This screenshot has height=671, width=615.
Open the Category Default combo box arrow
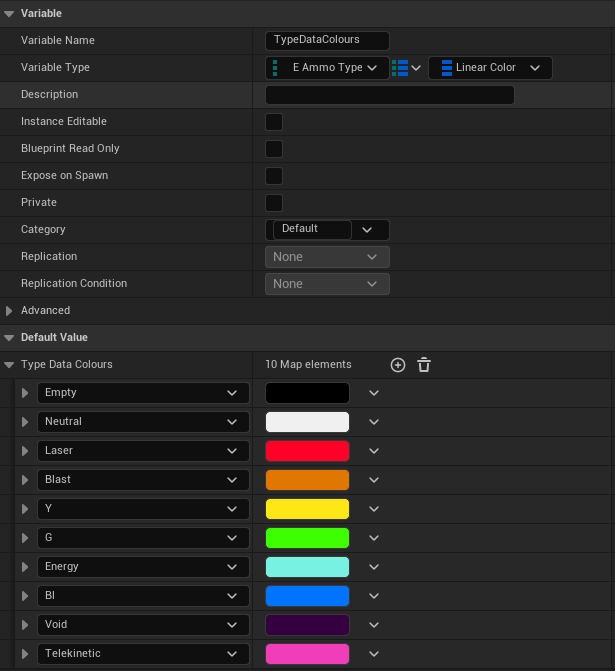(x=367, y=230)
